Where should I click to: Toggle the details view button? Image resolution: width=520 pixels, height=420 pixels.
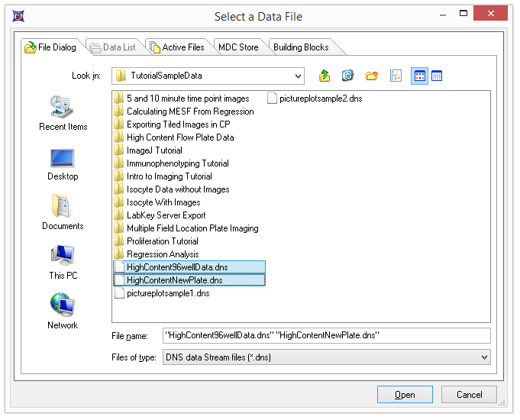[437, 76]
